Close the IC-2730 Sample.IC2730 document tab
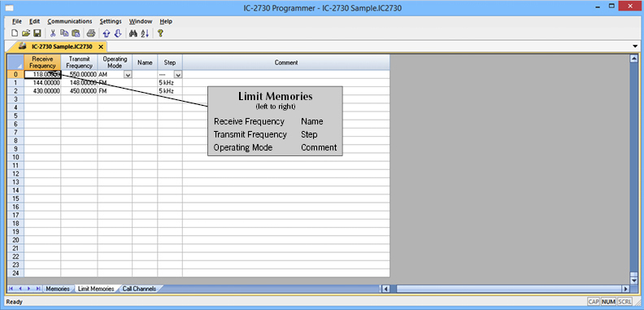Viewport: 644px width, 310px height. tap(101, 46)
